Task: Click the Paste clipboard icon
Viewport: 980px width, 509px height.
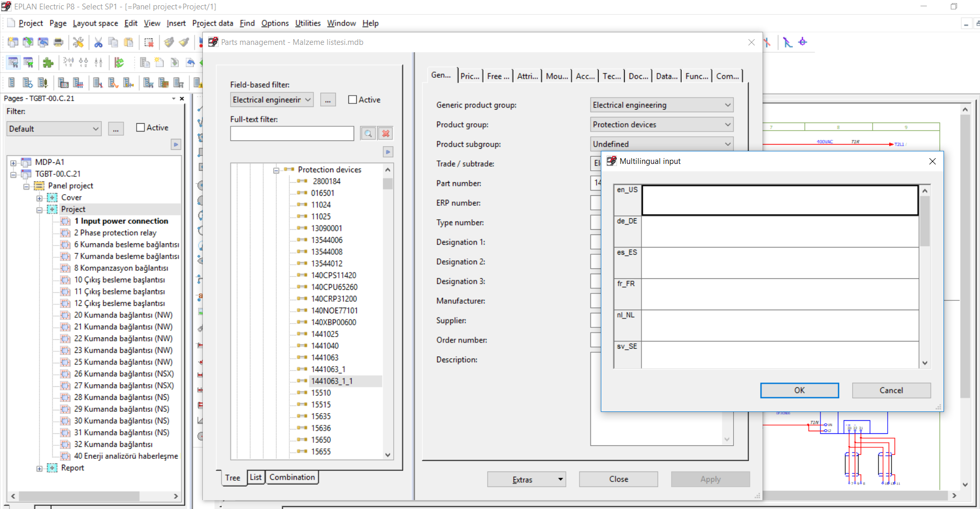Action: 128,42
